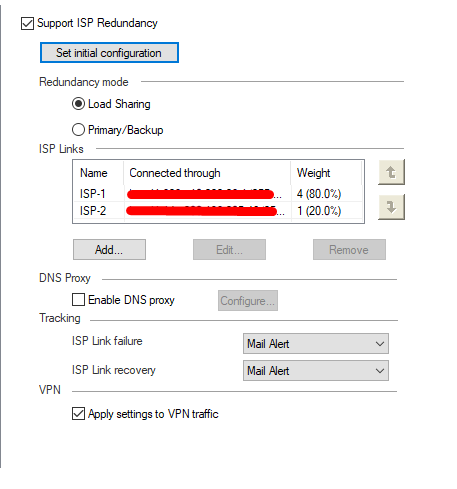Move selected ISP link down with arrow icon
457x489 pixels.
click(x=391, y=207)
